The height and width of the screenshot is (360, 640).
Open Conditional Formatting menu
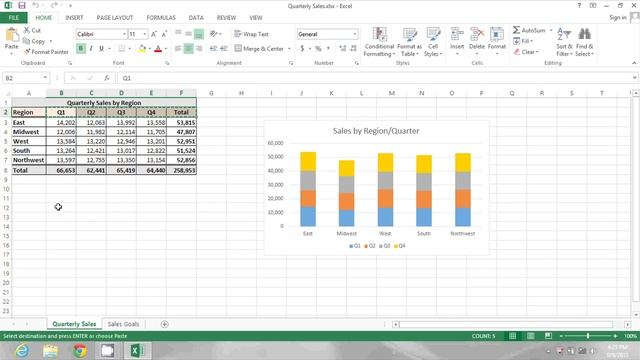pos(379,42)
